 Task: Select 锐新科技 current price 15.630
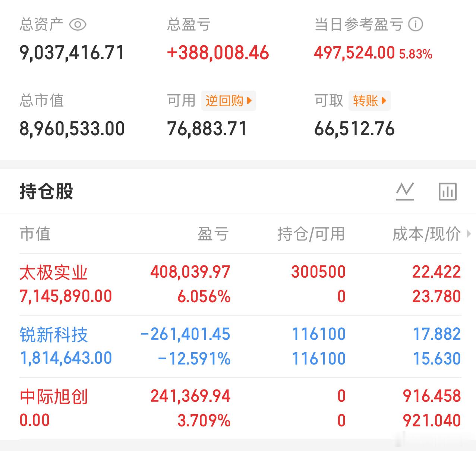point(437,359)
